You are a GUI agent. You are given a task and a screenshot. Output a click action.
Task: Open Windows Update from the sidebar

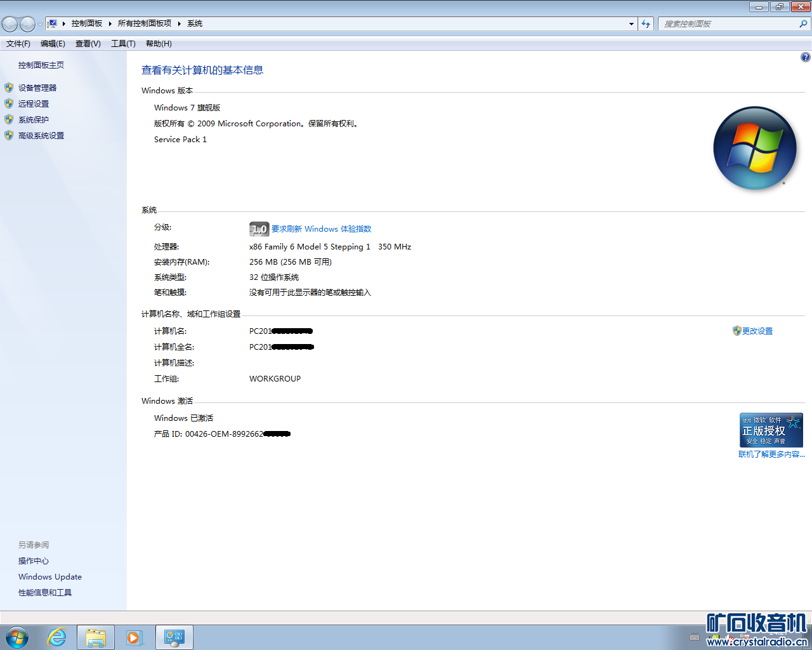(50, 577)
